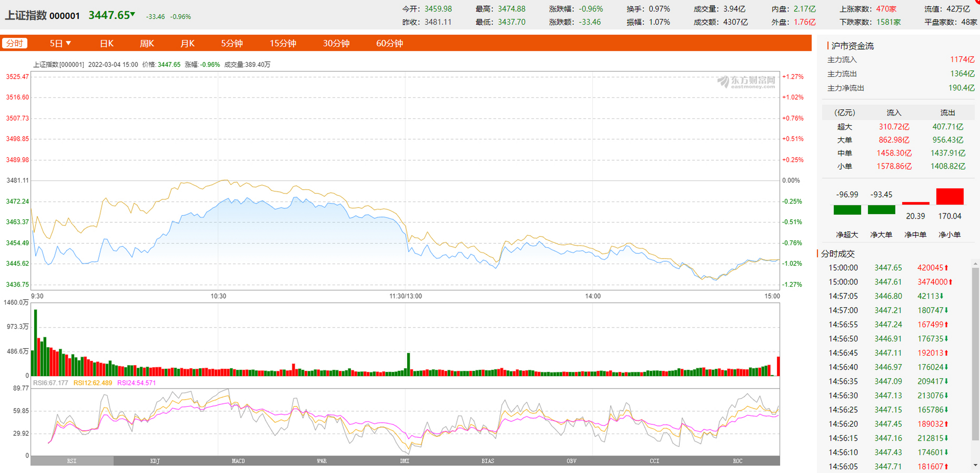
Task: Select the ROC indicator tab
Action: tap(737, 461)
